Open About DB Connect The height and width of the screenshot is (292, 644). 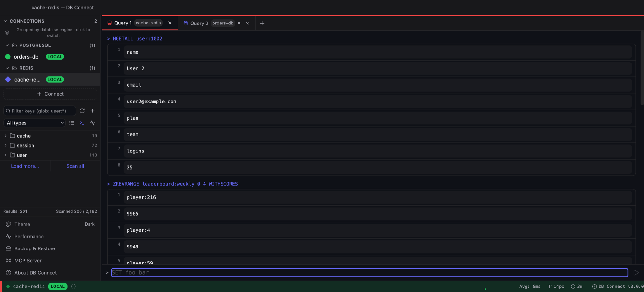[50, 273]
